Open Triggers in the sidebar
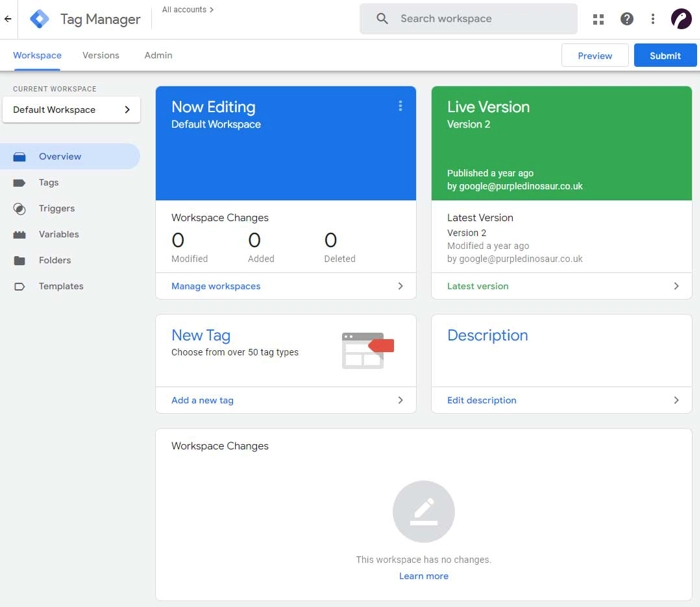Image resolution: width=700 pixels, height=607 pixels. [56, 209]
